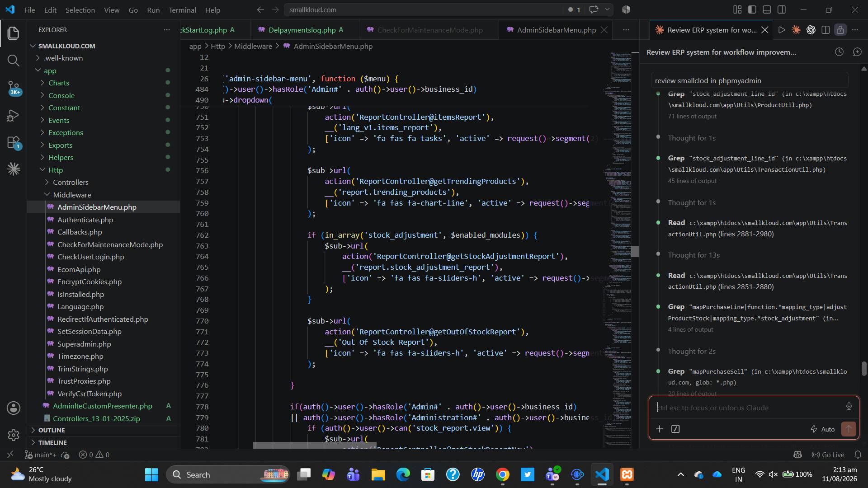Start new Claude chat plus icon
868x488 pixels.
tap(857, 52)
